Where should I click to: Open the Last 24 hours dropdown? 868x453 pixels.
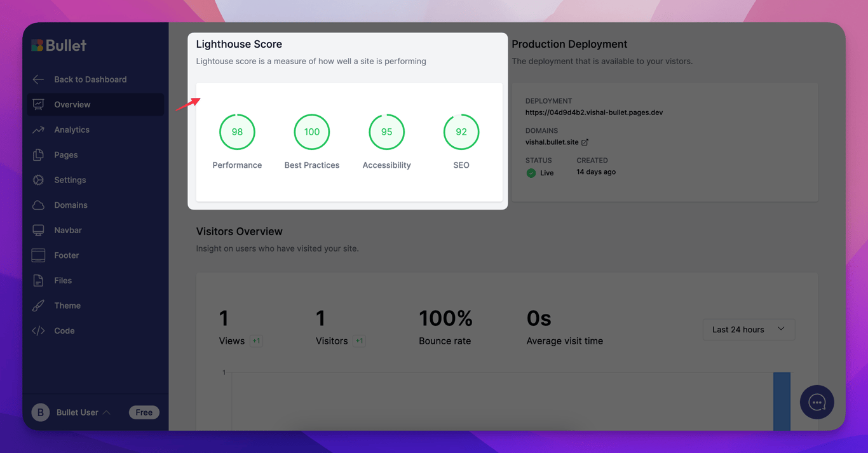[x=749, y=329]
